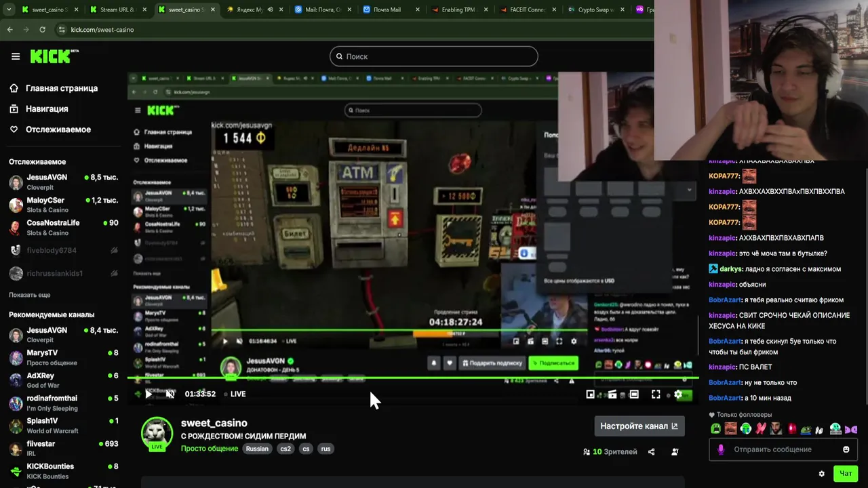Click the user icon next to share

coord(675,451)
